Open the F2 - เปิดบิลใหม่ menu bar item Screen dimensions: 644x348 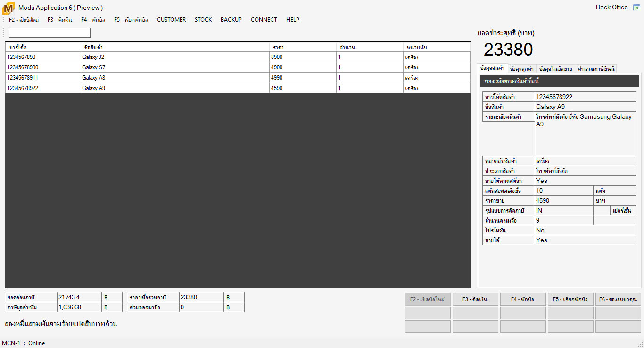pyautogui.click(x=24, y=20)
